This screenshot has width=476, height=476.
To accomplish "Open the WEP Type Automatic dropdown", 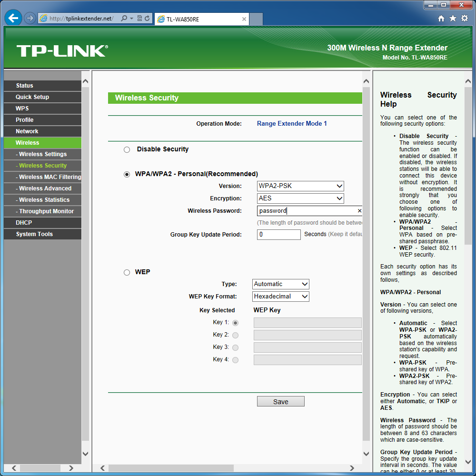I will point(280,284).
